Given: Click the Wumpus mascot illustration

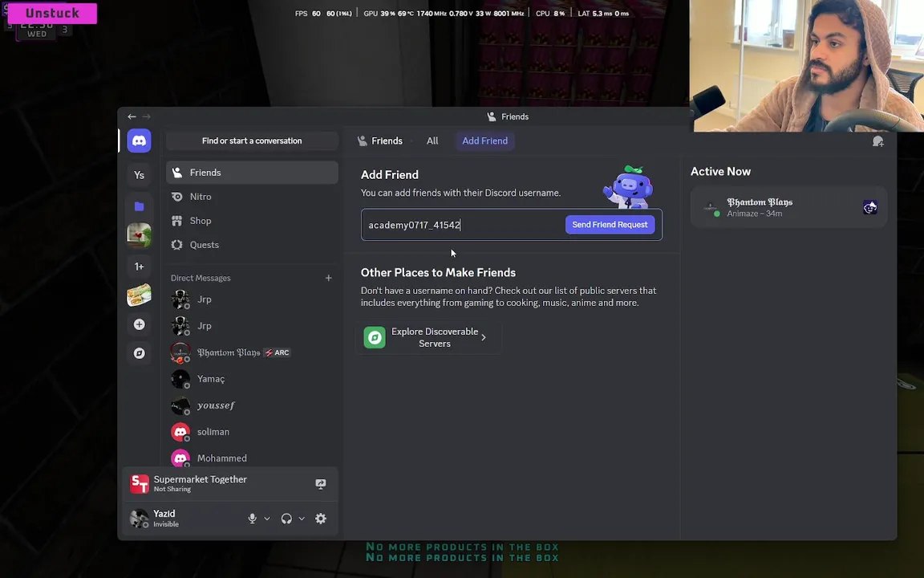Looking at the screenshot, I should tap(628, 188).
